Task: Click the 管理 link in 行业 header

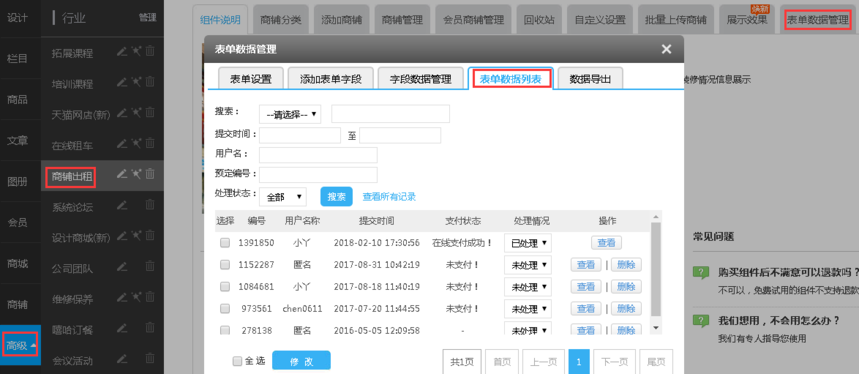Action: pos(147,18)
